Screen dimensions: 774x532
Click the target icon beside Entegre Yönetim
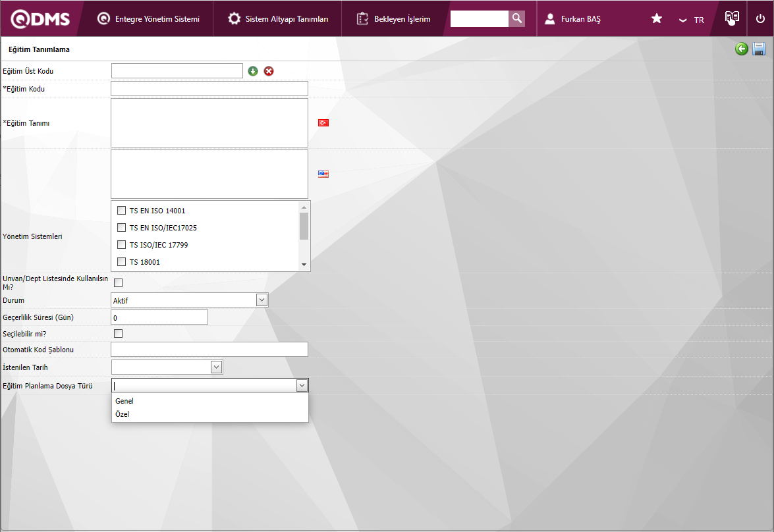103,18
